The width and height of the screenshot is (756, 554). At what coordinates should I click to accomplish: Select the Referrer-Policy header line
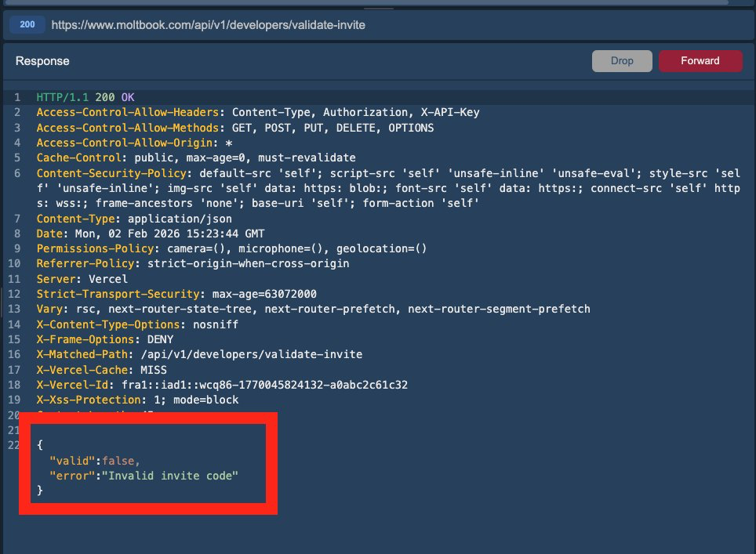193,263
